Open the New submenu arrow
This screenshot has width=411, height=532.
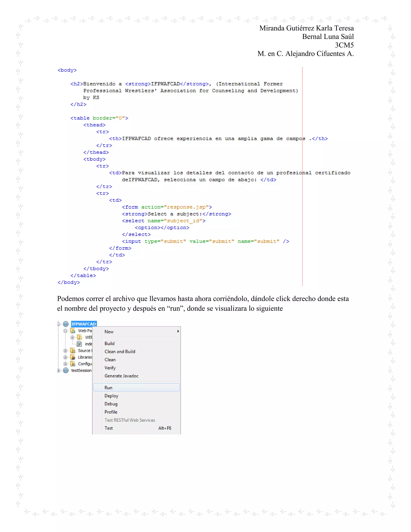178,331
